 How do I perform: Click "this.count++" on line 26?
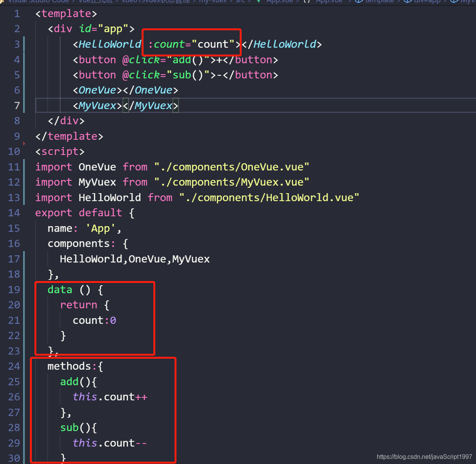point(110,397)
